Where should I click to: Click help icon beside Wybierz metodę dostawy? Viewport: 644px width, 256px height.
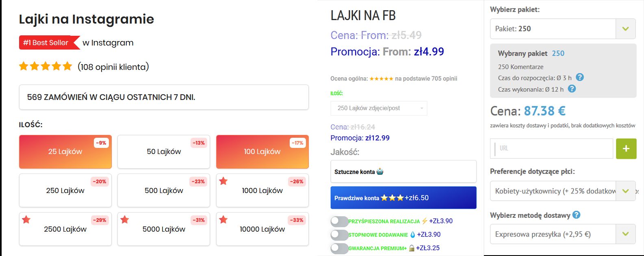(576, 215)
